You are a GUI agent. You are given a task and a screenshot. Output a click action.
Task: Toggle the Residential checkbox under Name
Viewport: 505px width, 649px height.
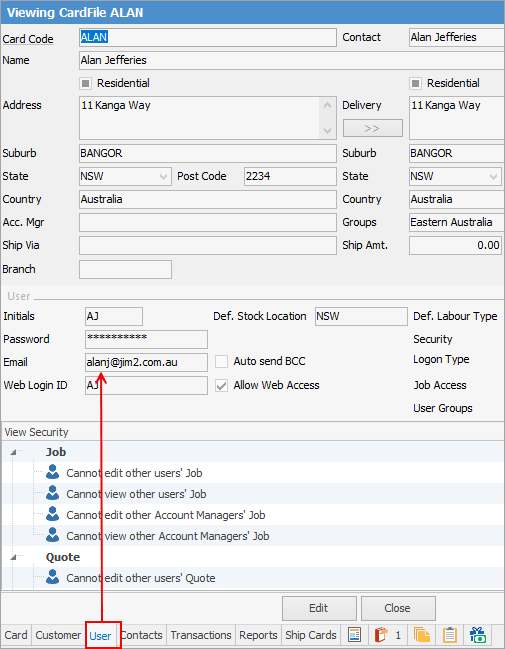coord(85,83)
